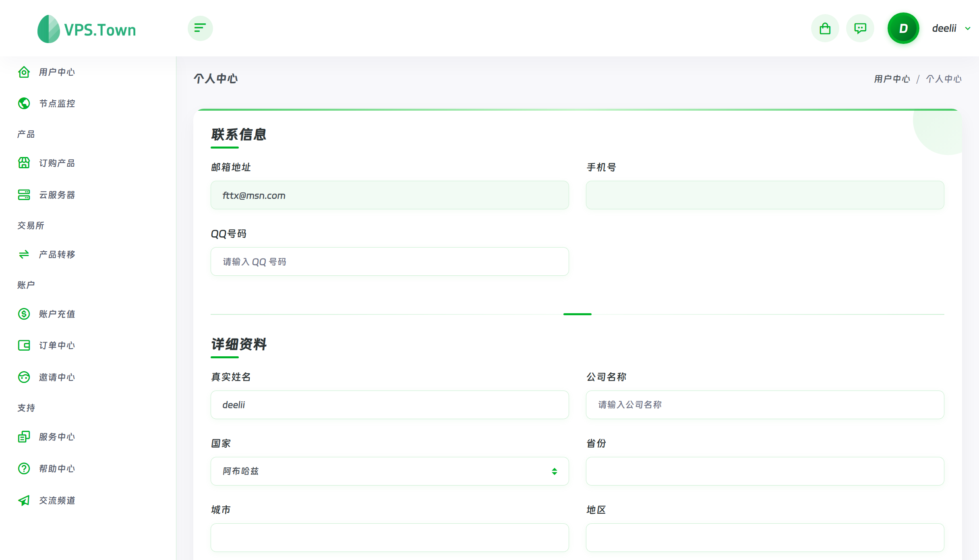Click the QQ号码 input field
Viewport: 979px width, 560px height.
389,262
